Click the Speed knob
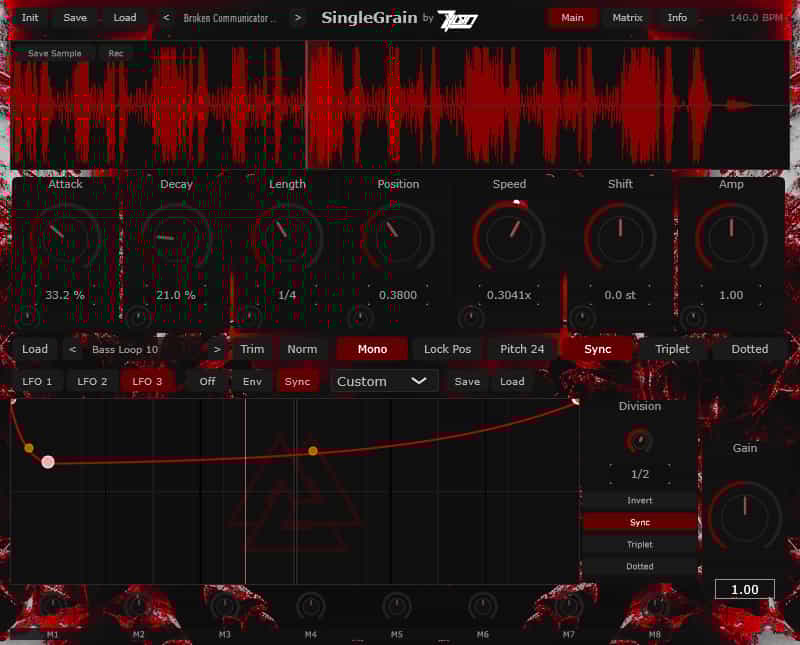Viewport: 800px width, 645px height. click(509, 237)
